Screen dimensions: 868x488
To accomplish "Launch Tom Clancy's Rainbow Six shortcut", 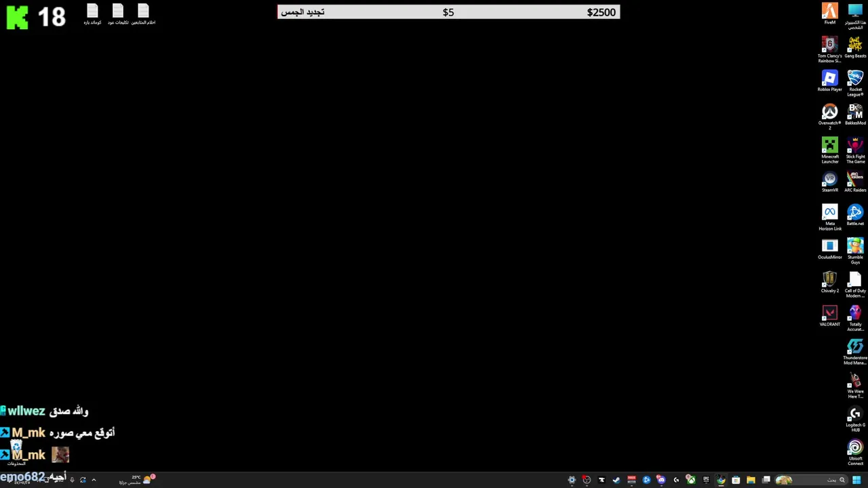I will [829, 50].
